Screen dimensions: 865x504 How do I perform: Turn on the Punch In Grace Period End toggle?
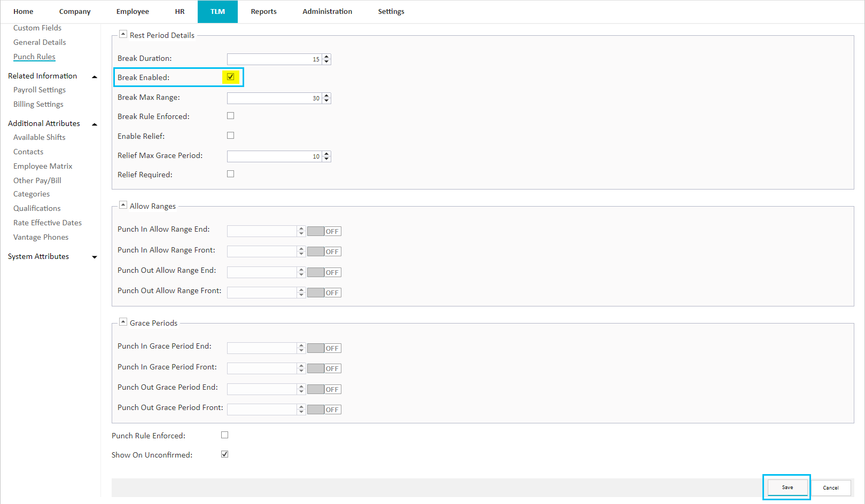tap(324, 348)
